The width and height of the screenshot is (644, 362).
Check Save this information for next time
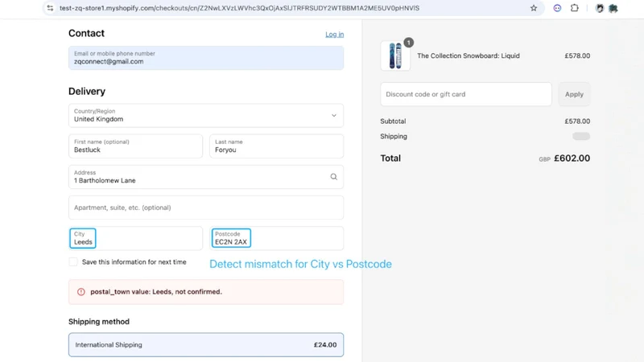tap(73, 262)
